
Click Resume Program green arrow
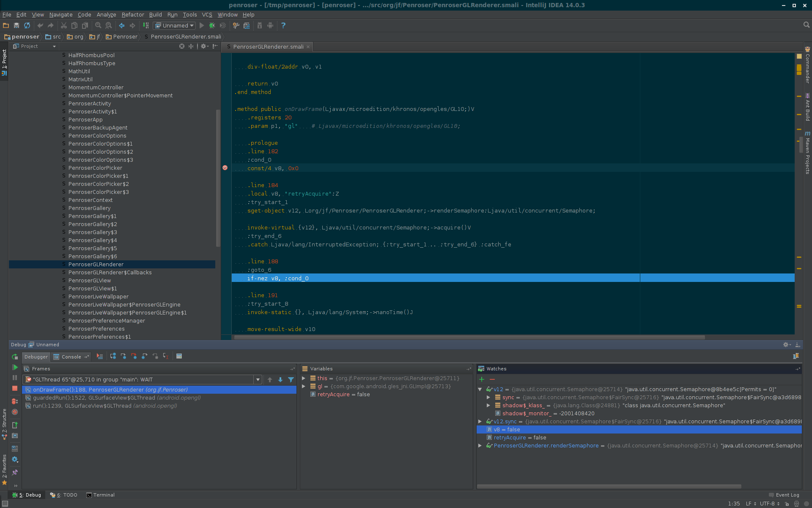coord(15,367)
